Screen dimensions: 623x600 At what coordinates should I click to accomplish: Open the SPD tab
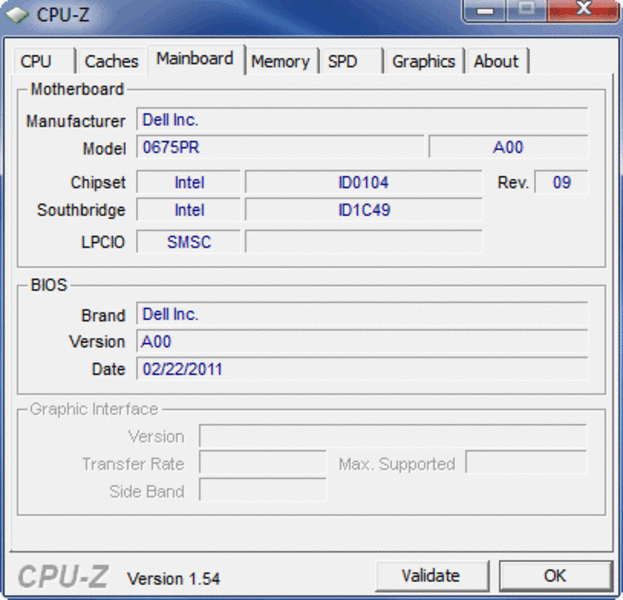[352, 61]
